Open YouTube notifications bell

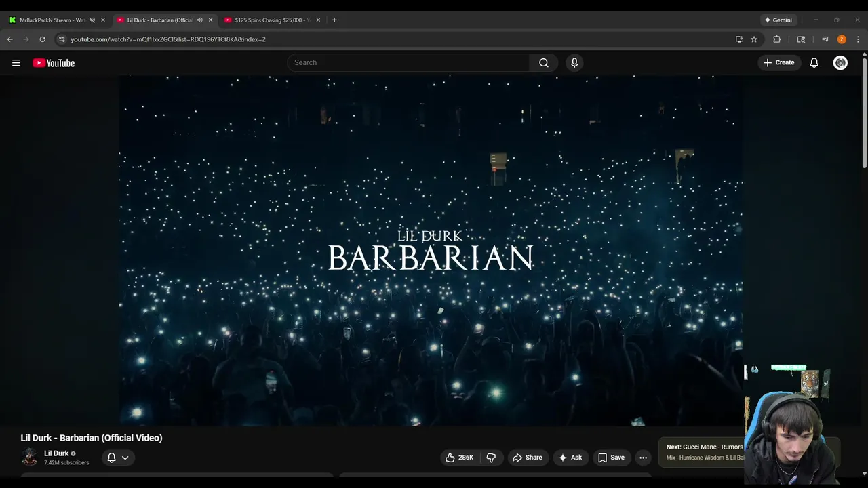814,62
